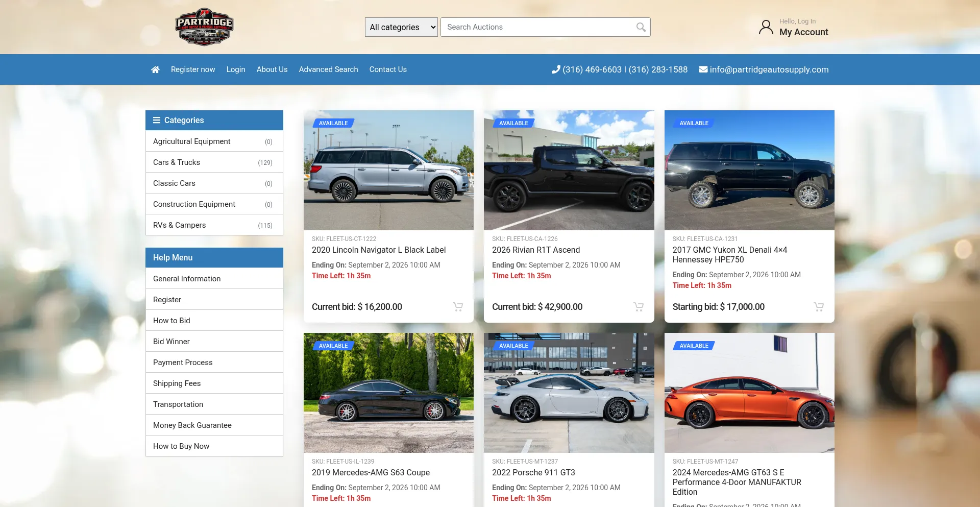Open Mercedes-AMG GT63 photo thumbnail
This screenshot has width=980, height=507.
pos(749,393)
